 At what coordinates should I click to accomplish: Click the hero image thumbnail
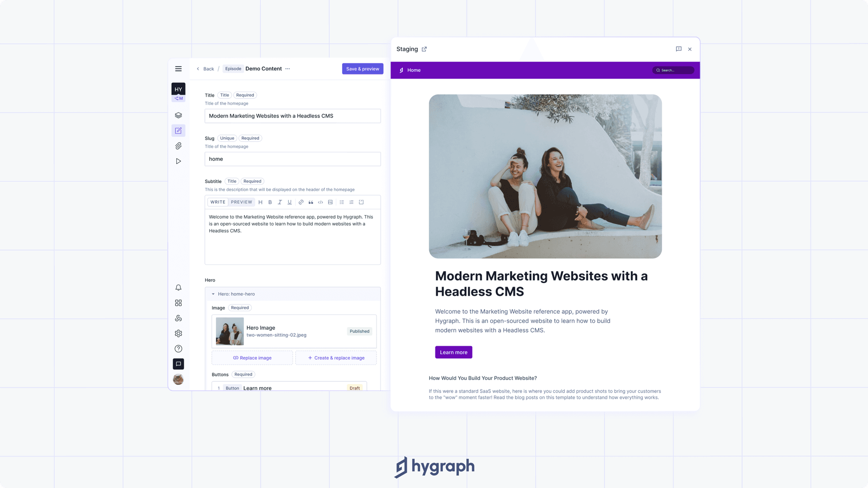[x=230, y=331]
